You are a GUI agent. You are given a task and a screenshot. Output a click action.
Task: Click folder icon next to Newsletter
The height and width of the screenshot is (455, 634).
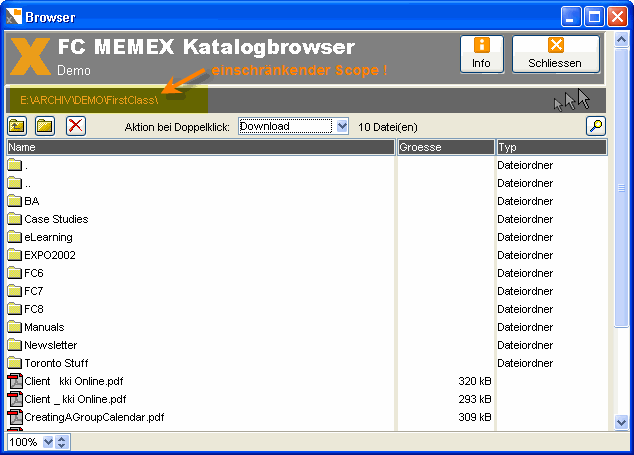point(15,345)
